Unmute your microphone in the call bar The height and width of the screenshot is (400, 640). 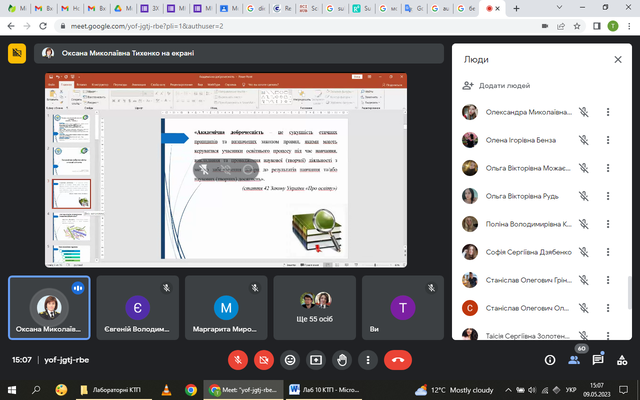[x=238, y=358]
